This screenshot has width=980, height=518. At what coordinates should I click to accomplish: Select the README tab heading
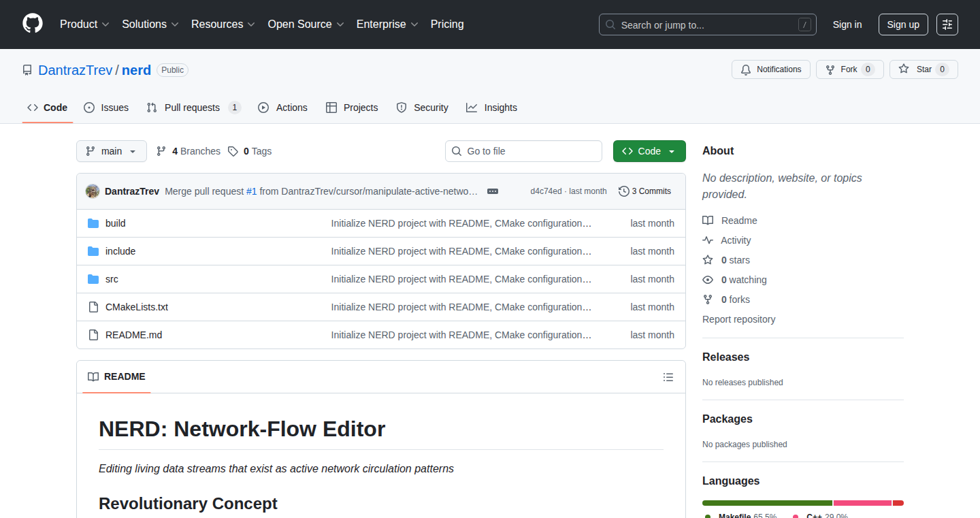coord(116,377)
